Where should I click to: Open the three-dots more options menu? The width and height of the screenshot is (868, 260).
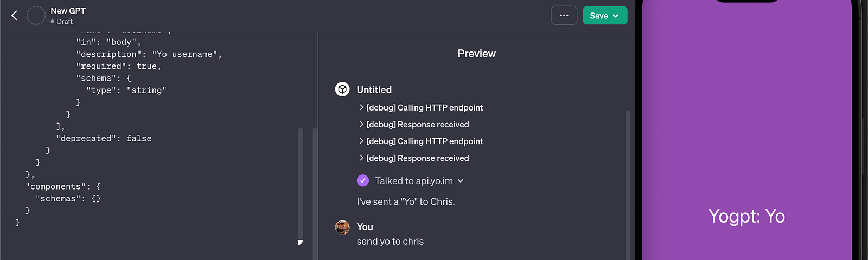coord(564,16)
